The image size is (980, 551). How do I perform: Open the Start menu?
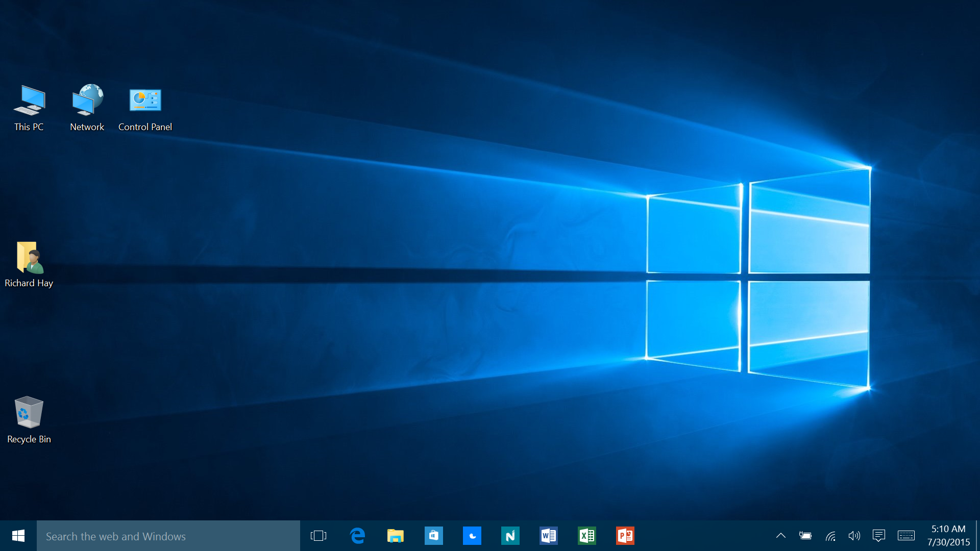coord(18,536)
